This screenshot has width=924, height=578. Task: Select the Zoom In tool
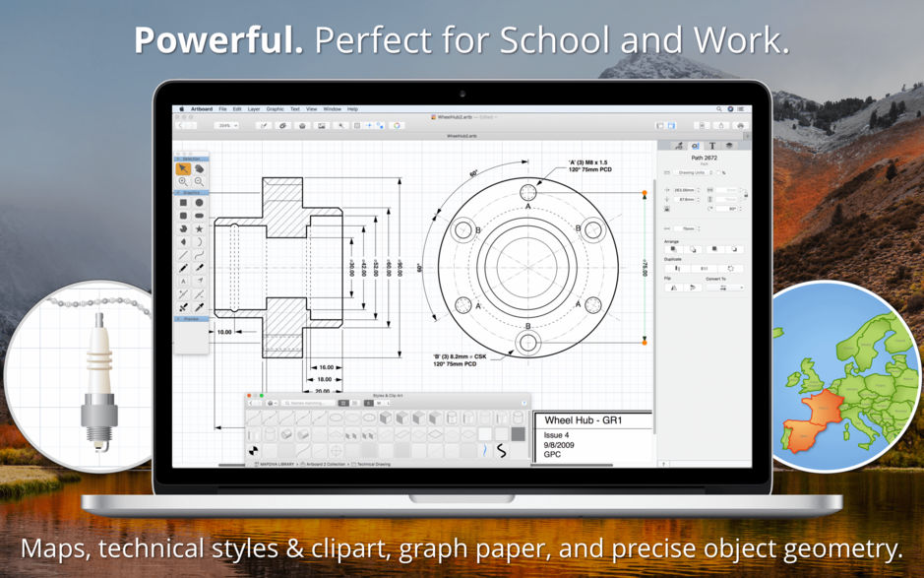(x=183, y=180)
